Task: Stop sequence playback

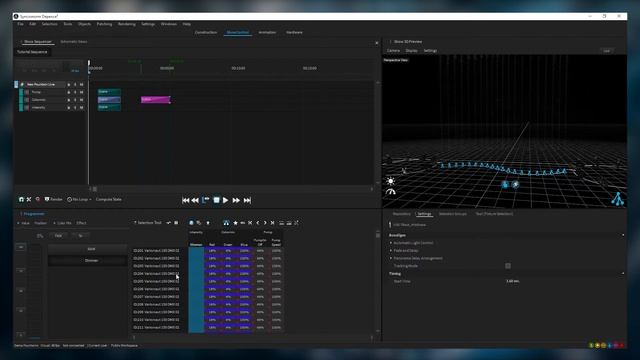Action: click(x=216, y=200)
